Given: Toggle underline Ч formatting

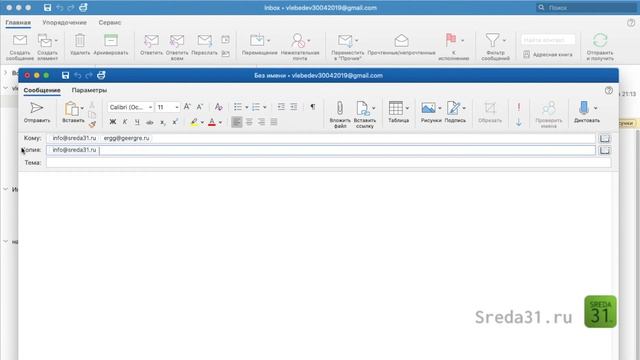Looking at the screenshot, I should coord(137,122).
